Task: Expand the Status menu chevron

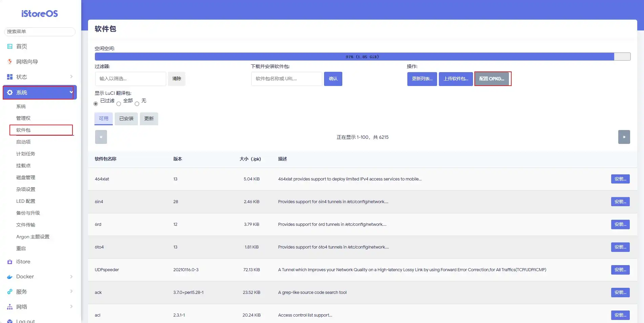Action: [x=71, y=77]
